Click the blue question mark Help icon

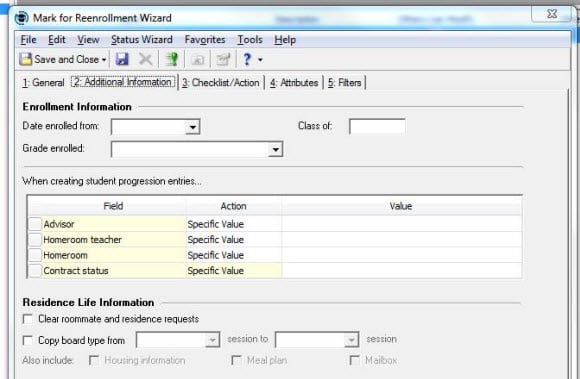(247, 59)
